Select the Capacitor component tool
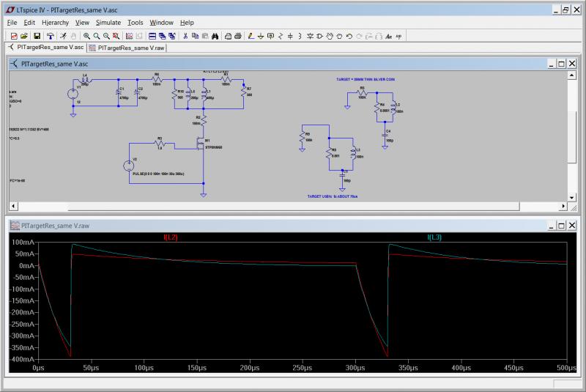The height and width of the screenshot is (392, 586). coord(291,36)
